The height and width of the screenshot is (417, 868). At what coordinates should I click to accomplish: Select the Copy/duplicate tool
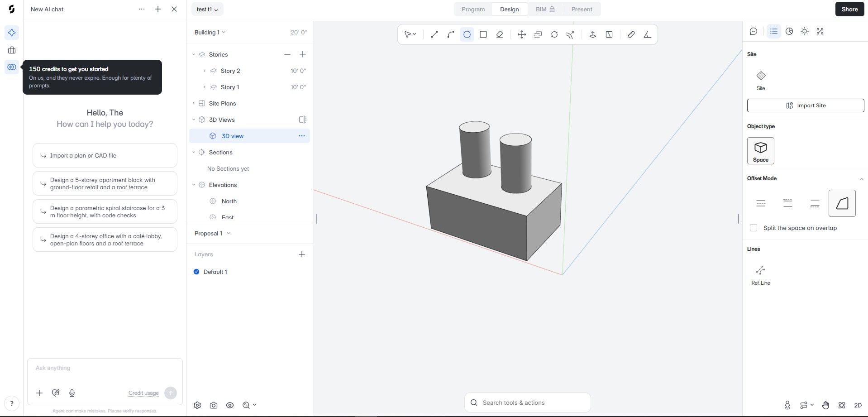(538, 34)
